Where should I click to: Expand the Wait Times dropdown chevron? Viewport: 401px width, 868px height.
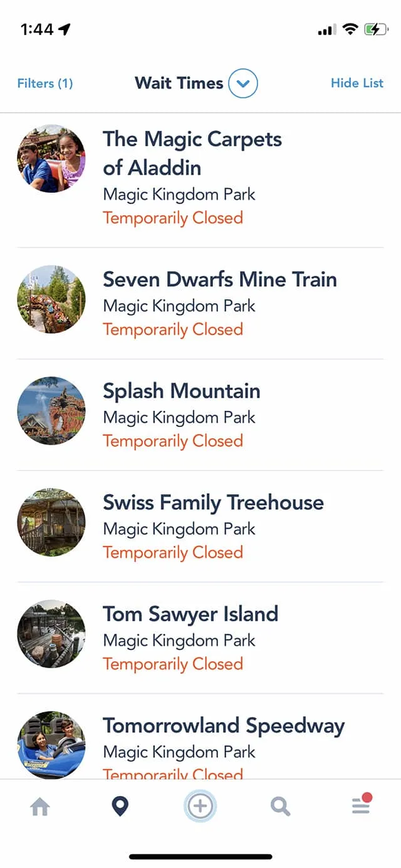tap(243, 83)
